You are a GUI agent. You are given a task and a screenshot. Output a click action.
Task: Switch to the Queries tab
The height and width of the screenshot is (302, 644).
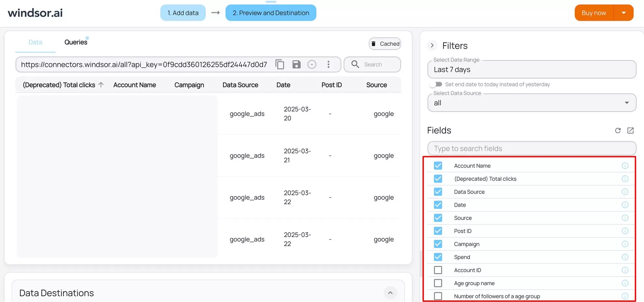click(x=76, y=42)
